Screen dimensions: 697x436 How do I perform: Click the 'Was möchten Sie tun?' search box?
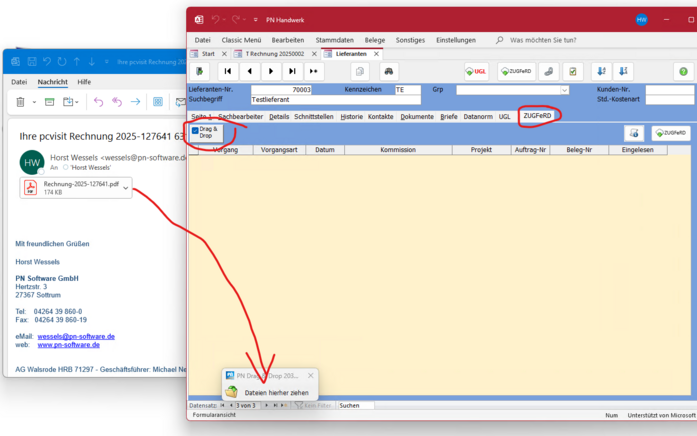point(543,40)
